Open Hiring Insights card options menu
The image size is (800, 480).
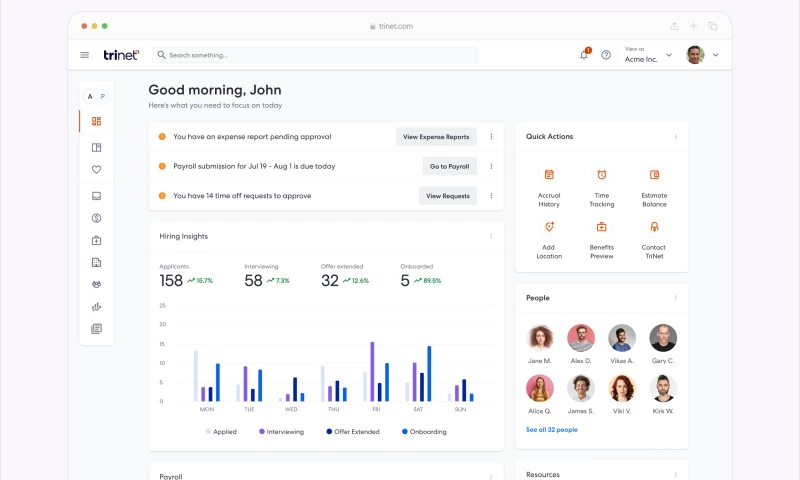pos(491,237)
